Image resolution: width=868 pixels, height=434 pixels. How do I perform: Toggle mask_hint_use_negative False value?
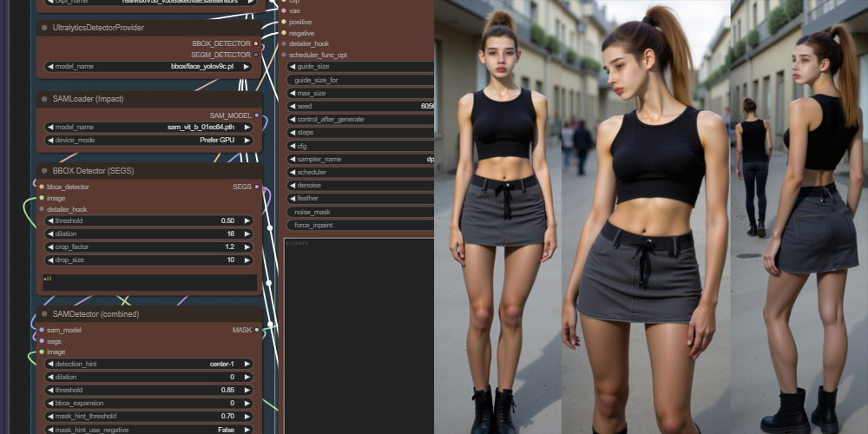coord(149,430)
